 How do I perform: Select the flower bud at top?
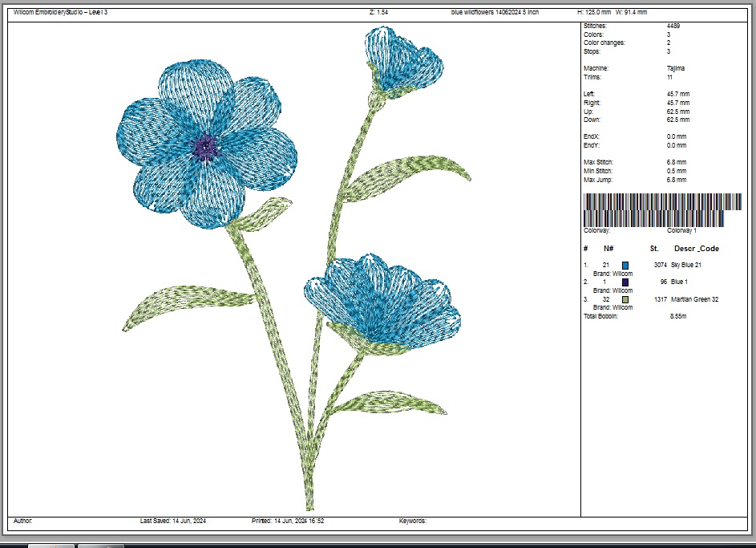coord(403,63)
